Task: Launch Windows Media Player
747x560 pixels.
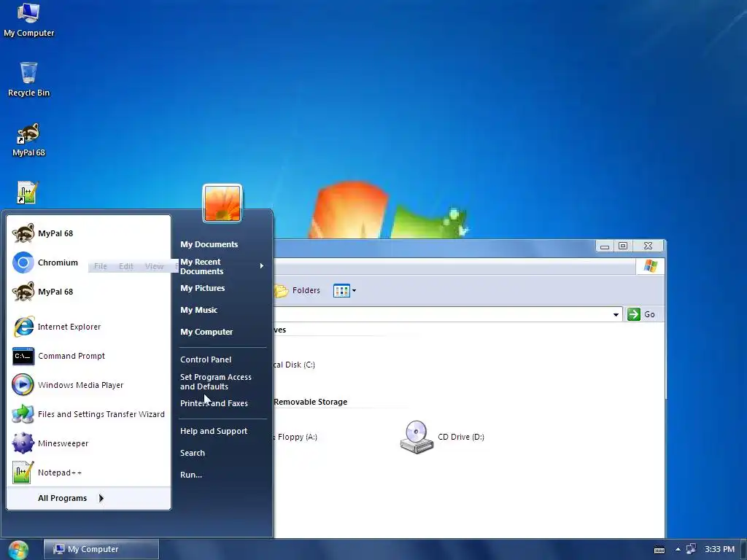Action: coord(88,385)
